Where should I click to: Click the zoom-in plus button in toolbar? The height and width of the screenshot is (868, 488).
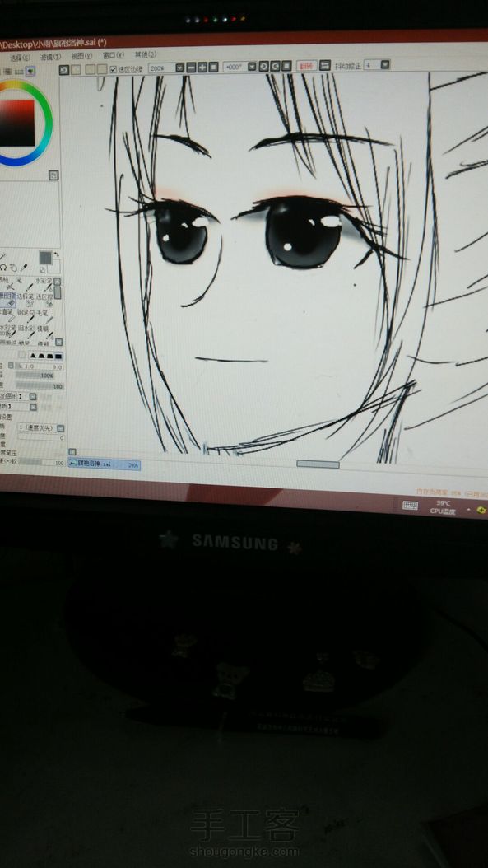click(x=202, y=68)
